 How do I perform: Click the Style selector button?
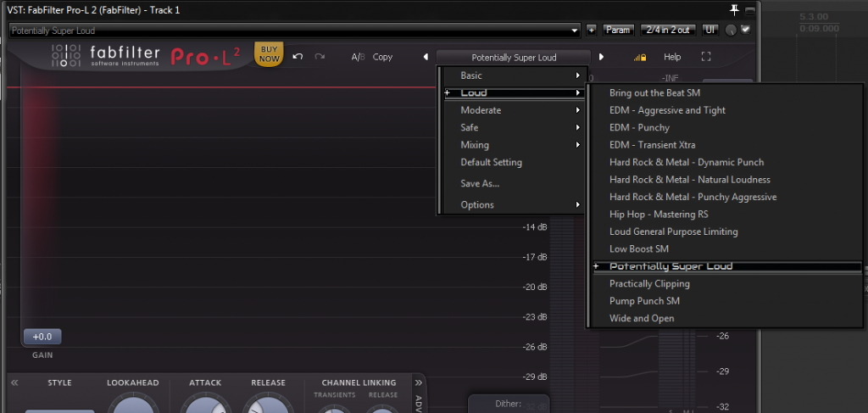[59, 410]
